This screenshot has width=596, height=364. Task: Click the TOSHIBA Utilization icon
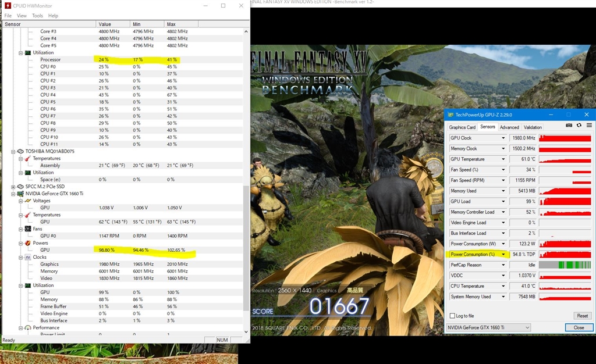click(28, 172)
